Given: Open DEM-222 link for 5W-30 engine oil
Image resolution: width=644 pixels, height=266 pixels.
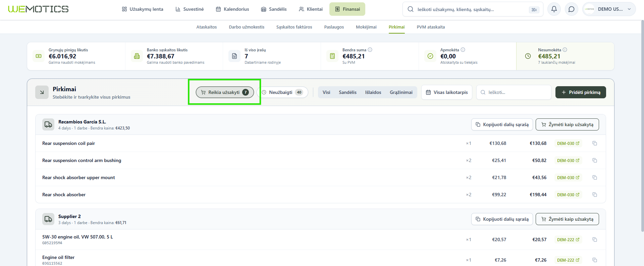Looking at the screenshot, I should tap(568, 240).
